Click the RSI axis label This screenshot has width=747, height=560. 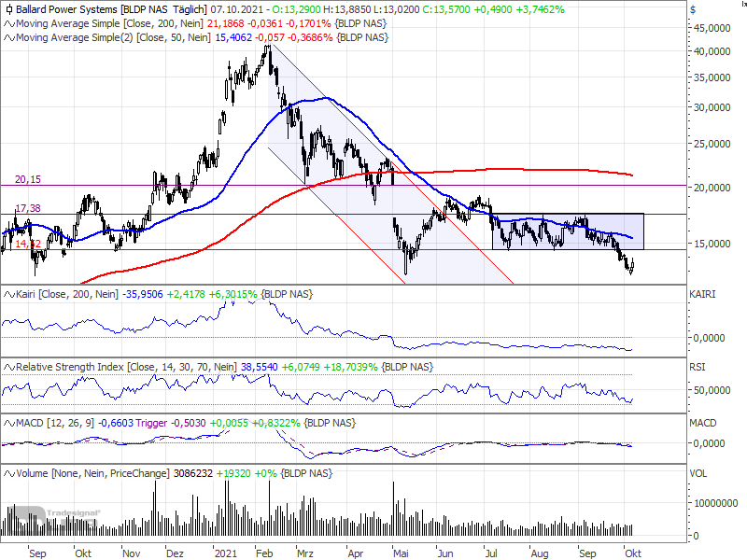pyautogui.click(x=698, y=367)
